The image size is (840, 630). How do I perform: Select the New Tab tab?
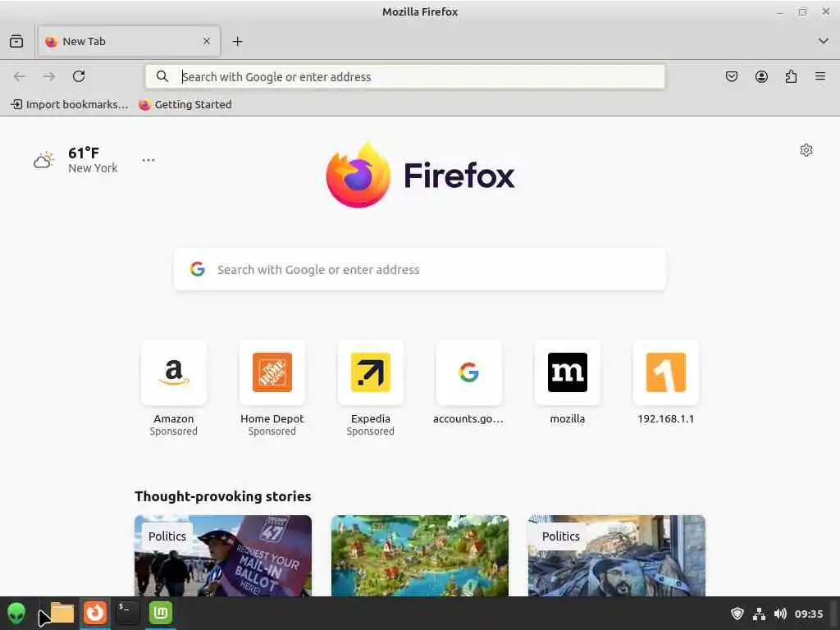(129, 41)
